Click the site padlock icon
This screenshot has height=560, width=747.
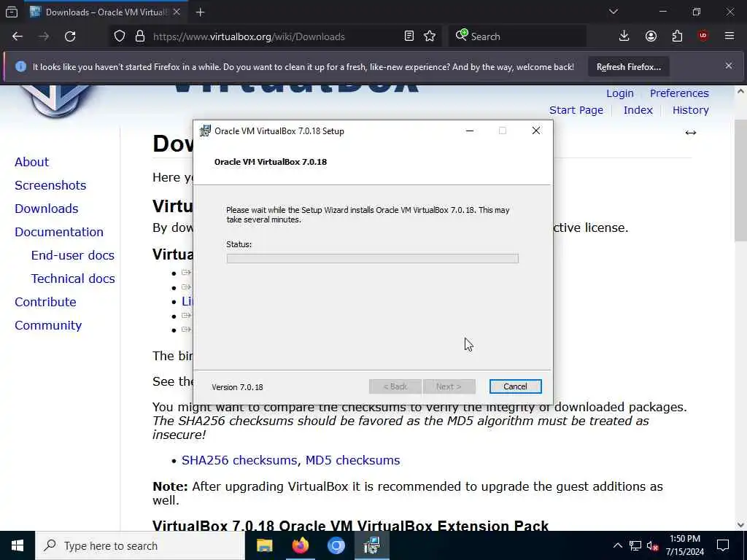(x=139, y=36)
